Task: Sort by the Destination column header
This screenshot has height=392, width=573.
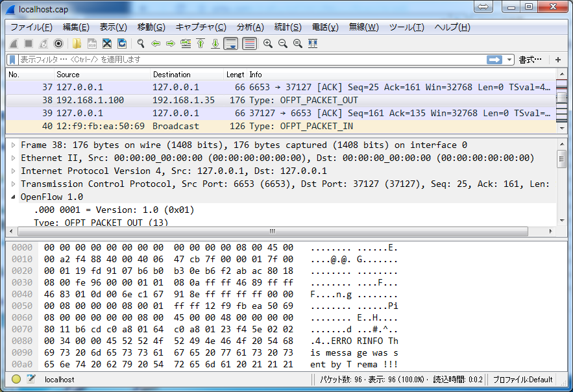Action: pyautogui.click(x=187, y=75)
